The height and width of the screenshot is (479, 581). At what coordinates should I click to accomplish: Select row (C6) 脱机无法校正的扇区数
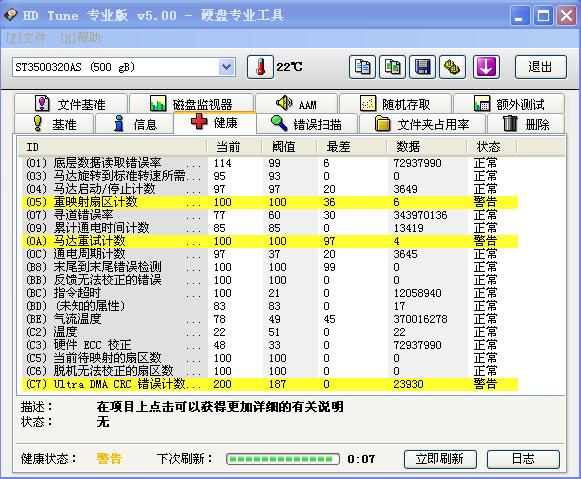[x=270, y=371]
